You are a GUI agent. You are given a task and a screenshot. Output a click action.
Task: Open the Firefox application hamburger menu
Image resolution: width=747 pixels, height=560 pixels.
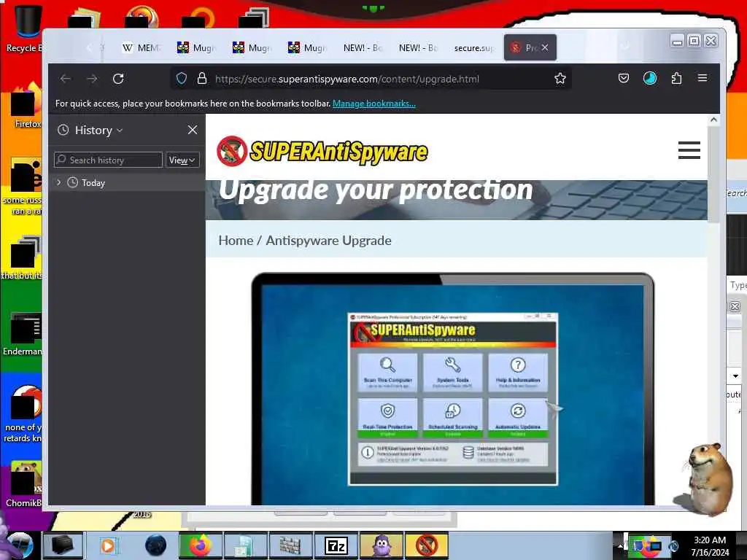[x=703, y=78]
